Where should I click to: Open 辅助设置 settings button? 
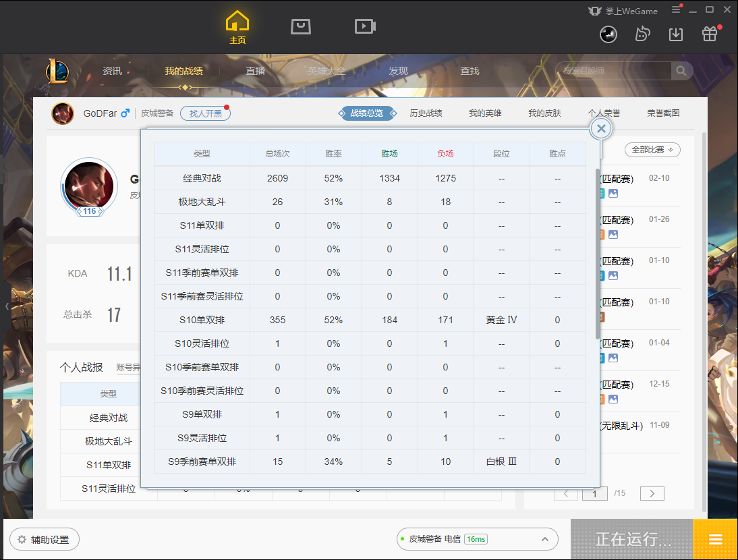pyautogui.click(x=45, y=539)
